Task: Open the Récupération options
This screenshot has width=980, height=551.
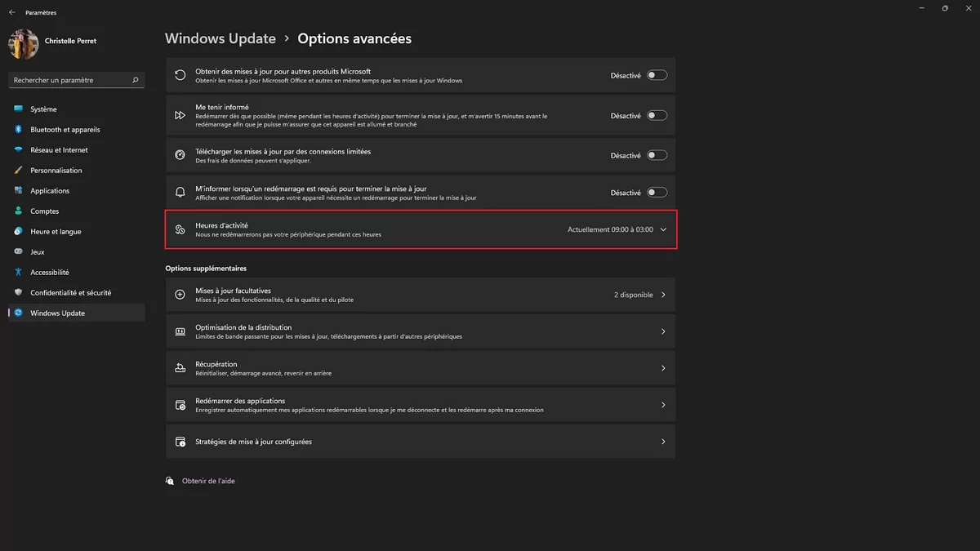Action: [421, 368]
